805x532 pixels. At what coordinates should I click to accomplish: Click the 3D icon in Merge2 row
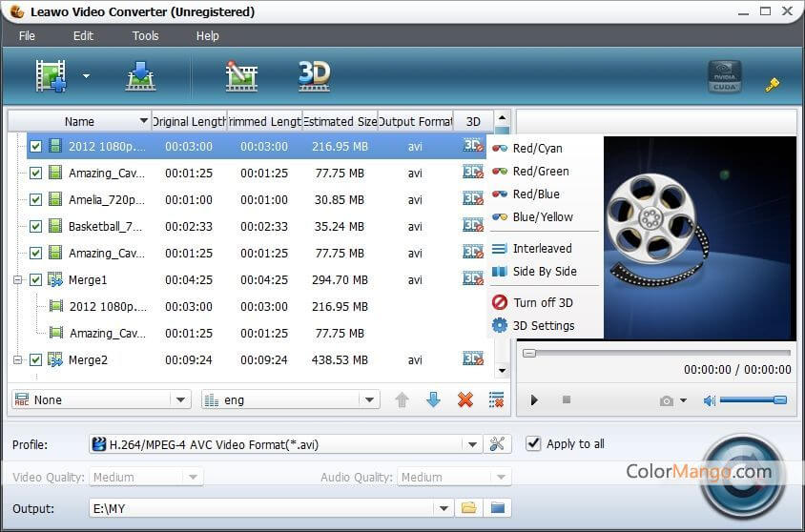473,358
